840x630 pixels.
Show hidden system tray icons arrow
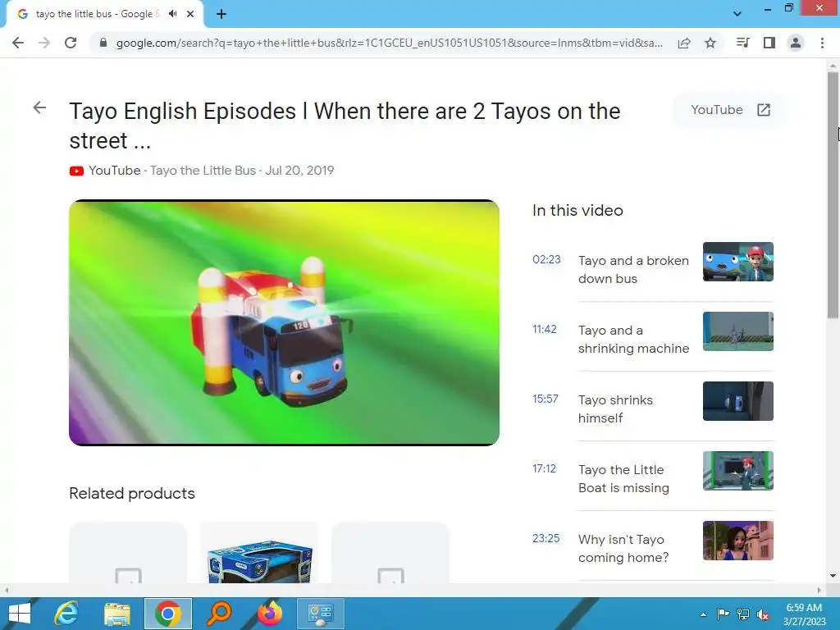[703, 614]
